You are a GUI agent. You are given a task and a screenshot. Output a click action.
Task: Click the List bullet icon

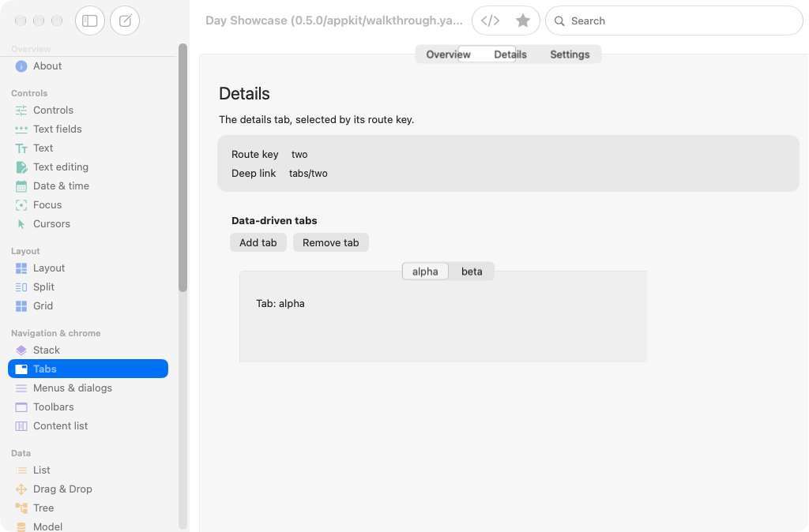[21, 470]
